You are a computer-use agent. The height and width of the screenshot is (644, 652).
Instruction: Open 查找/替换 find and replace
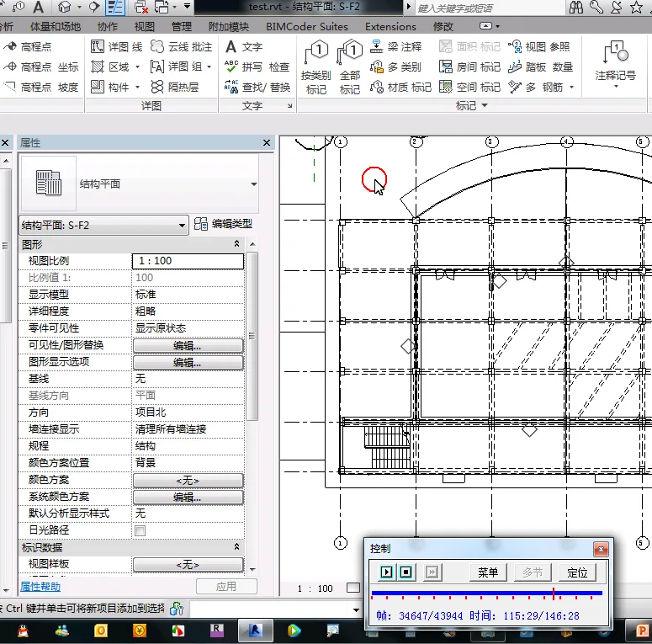pyautogui.click(x=257, y=87)
